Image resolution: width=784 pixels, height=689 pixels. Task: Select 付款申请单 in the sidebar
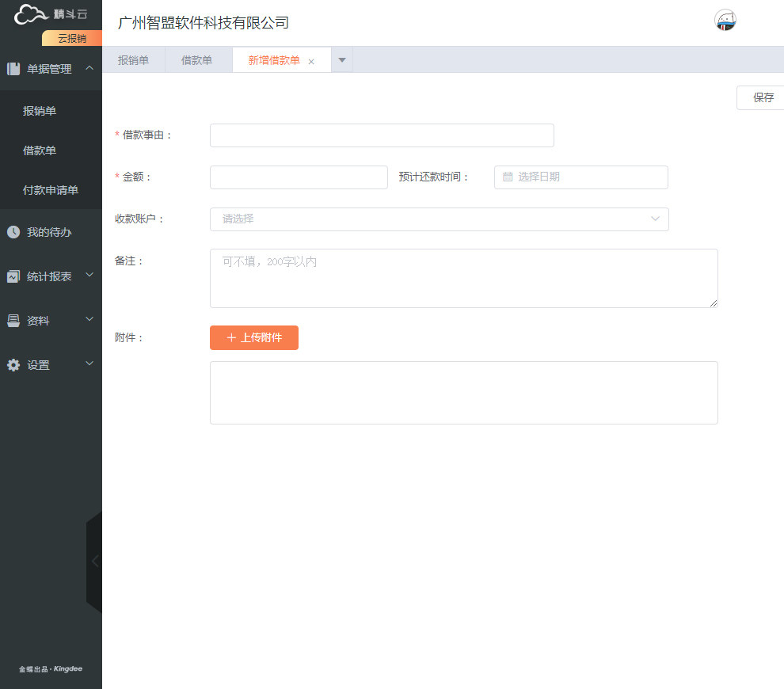coord(51,190)
